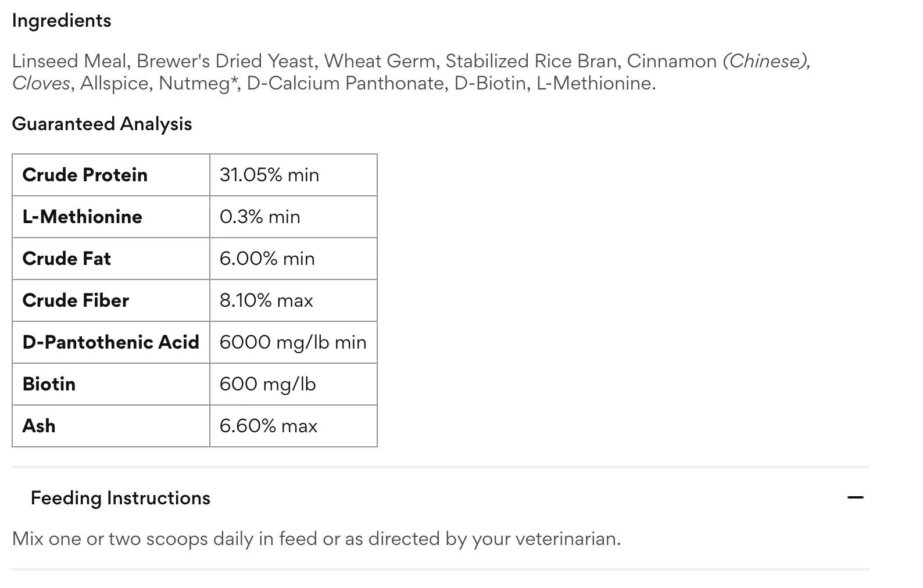Viewport: 923px width, 588px height.
Task: Select the Crude Fiber row label
Action: point(111,300)
